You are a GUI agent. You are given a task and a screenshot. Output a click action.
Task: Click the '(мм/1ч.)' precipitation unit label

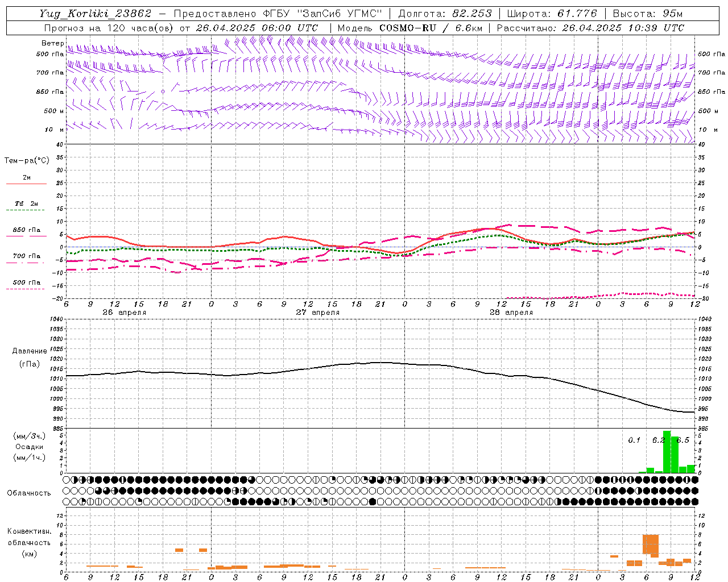tap(30, 458)
